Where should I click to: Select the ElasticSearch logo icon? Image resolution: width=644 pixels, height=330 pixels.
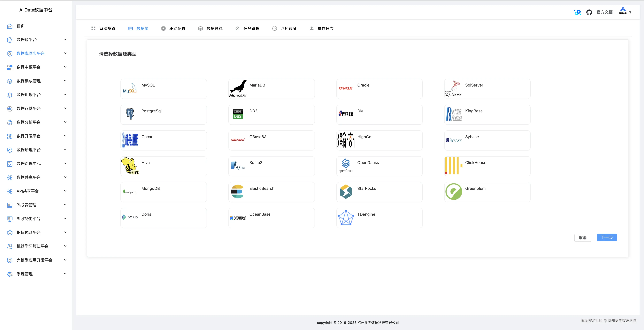237,192
